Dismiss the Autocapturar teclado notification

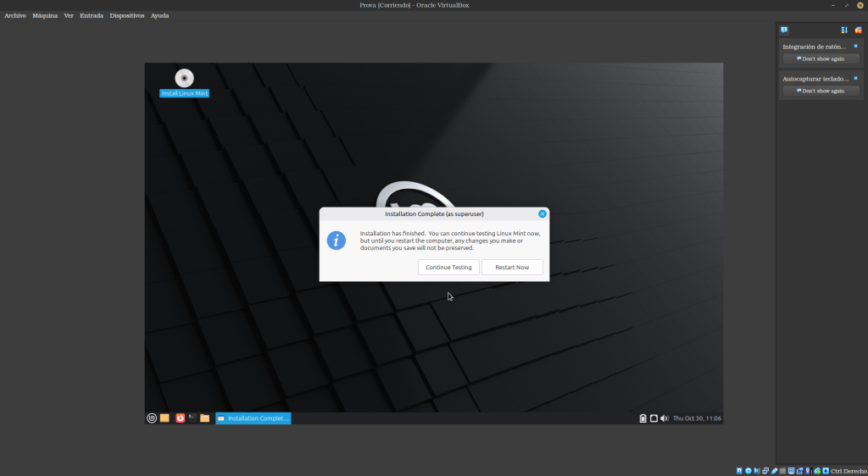855,78
